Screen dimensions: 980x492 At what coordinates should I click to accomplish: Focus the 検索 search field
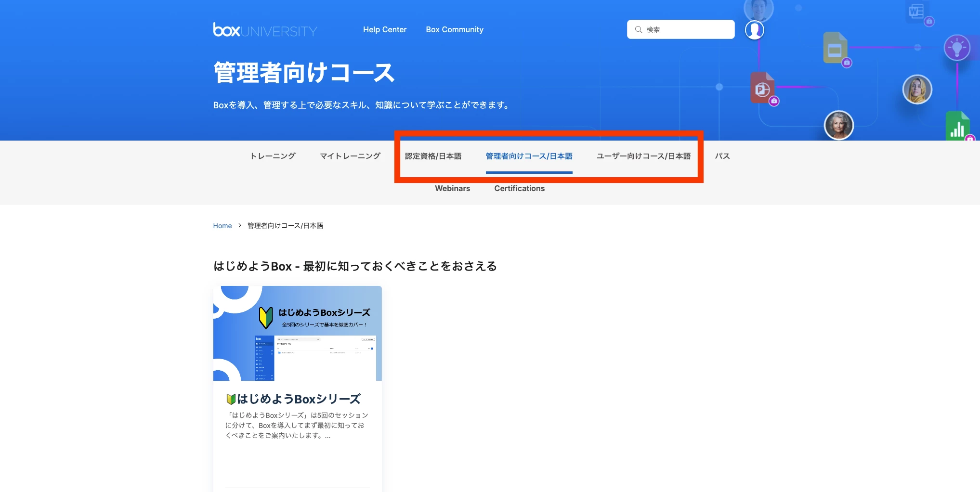[x=680, y=29]
